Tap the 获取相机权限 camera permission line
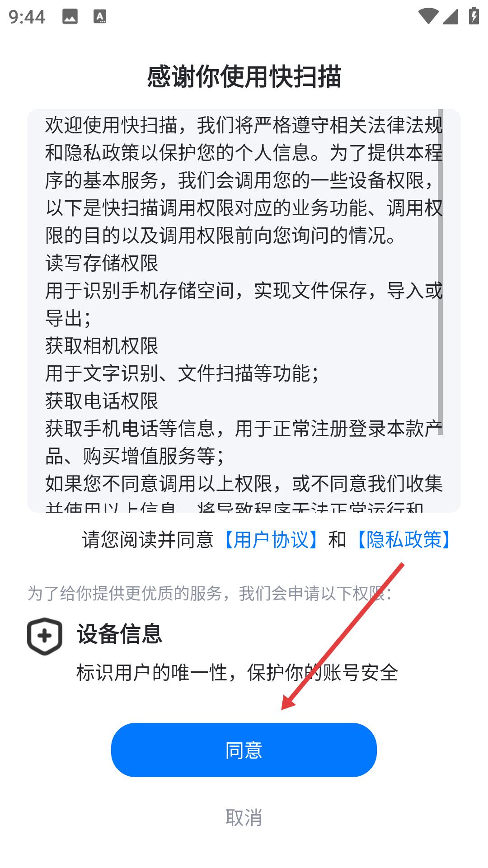Screen dimensions: 488x868 (x=102, y=346)
